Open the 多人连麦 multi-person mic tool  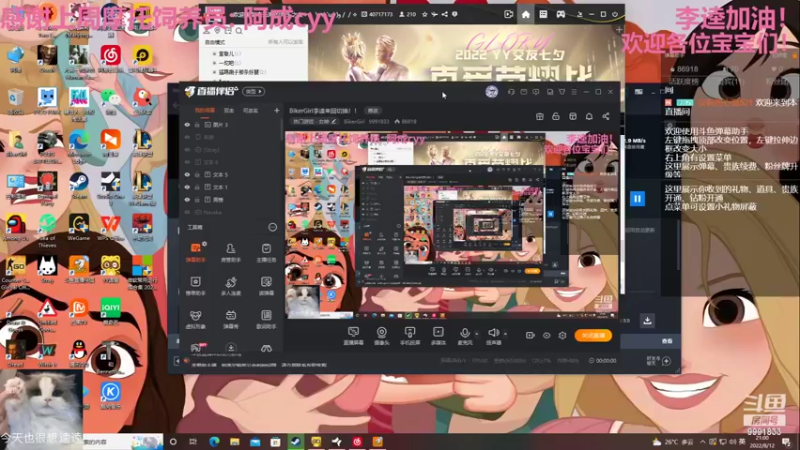[231, 286]
